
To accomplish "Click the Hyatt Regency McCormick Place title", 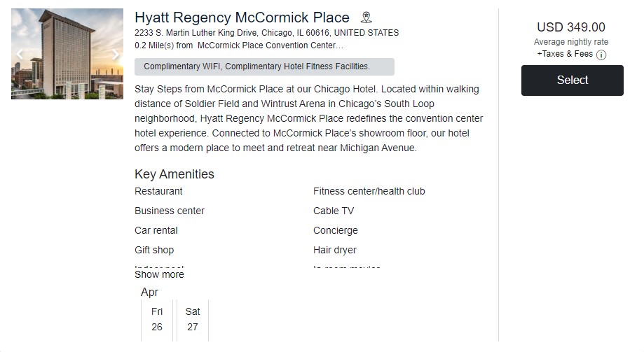I will pyautogui.click(x=242, y=17).
